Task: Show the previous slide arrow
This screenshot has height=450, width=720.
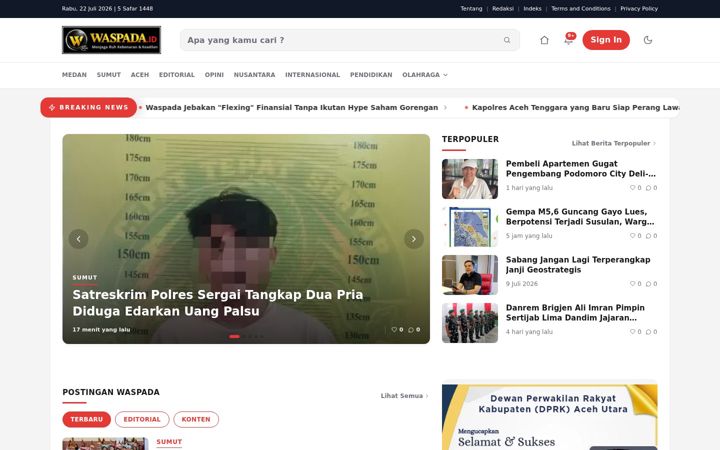Action: 79,239
